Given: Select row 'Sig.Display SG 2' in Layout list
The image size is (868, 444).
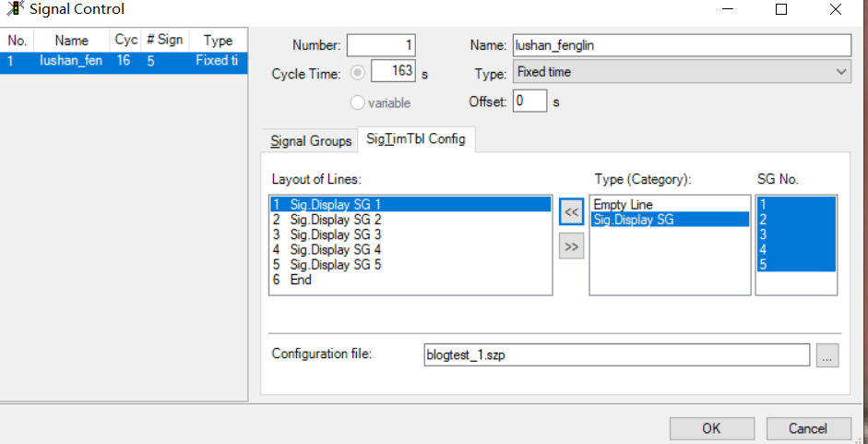Looking at the screenshot, I should pos(410,220).
